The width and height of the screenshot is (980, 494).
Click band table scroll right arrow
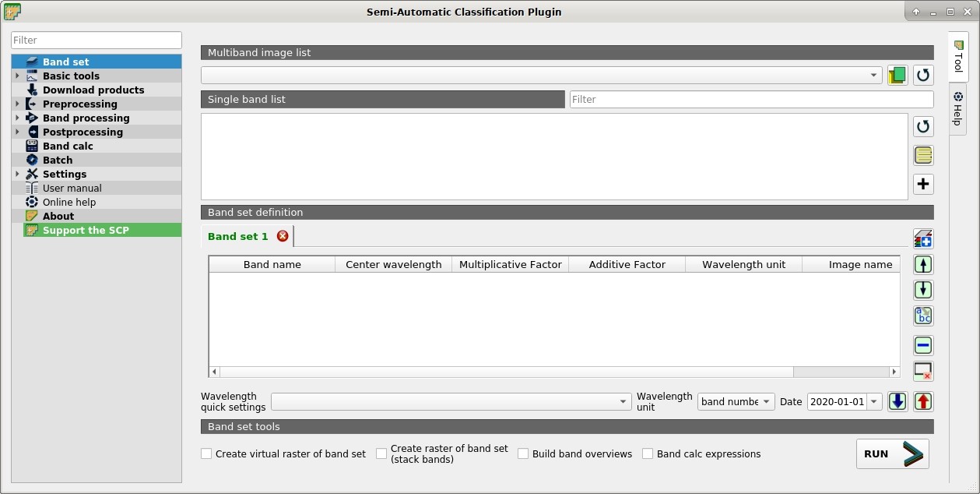tap(894, 372)
